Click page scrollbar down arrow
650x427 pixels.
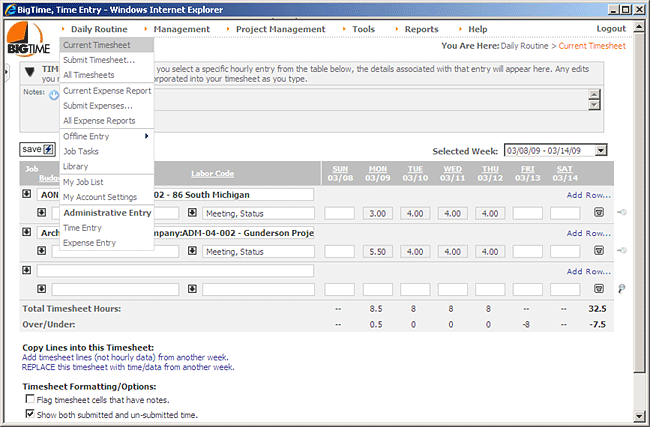[639, 416]
